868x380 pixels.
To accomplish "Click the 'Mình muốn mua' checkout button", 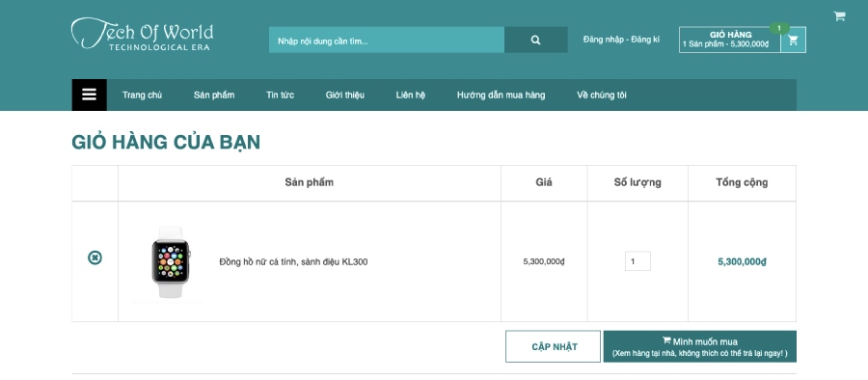I will click(x=700, y=347).
